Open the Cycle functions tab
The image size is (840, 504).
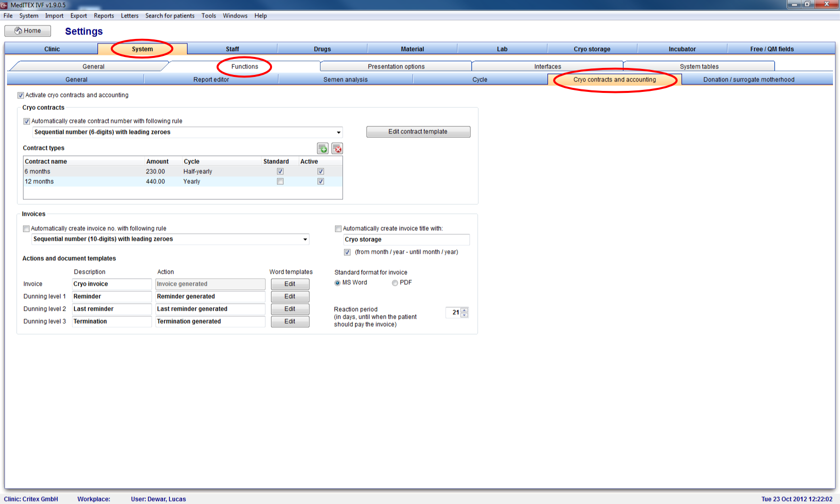[480, 79]
